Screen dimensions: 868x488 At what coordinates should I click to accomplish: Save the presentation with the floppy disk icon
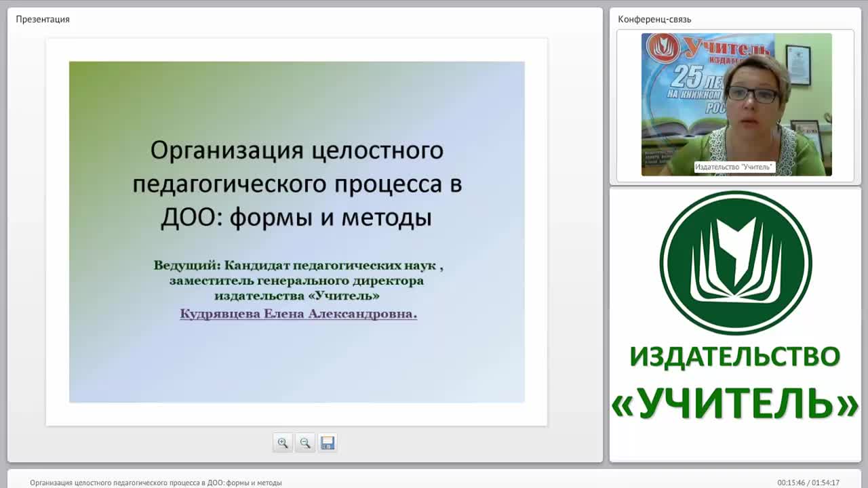tap(328, 443)
